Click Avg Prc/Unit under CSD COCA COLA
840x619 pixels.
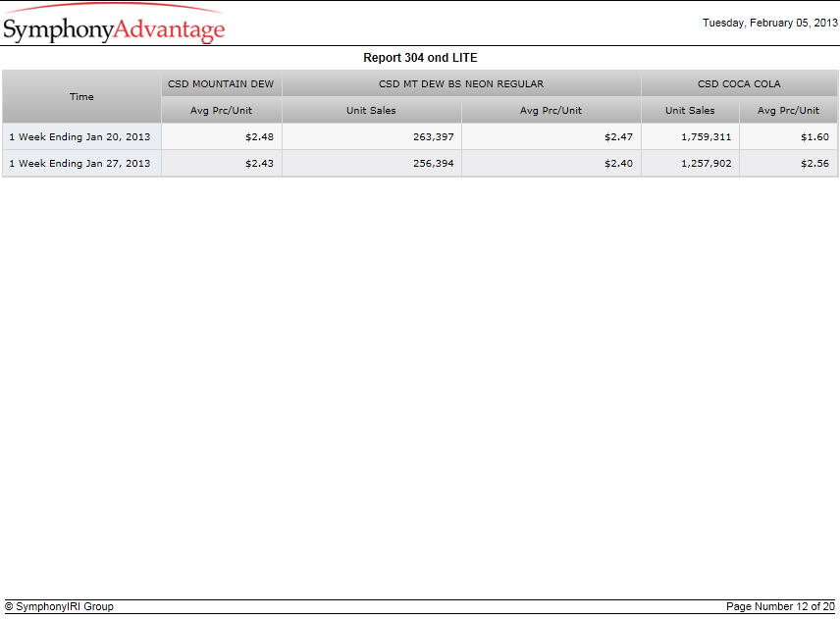pos(788,110)
